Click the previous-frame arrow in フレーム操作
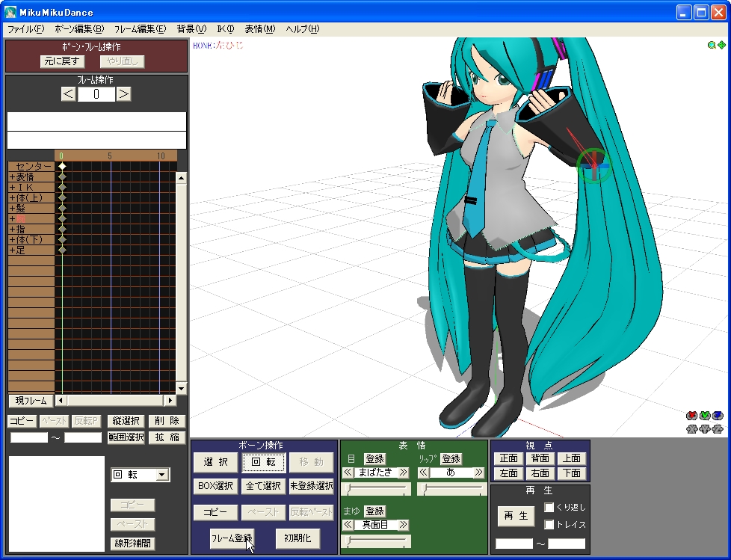The image size is (731, 560). [x=68, y=94]
